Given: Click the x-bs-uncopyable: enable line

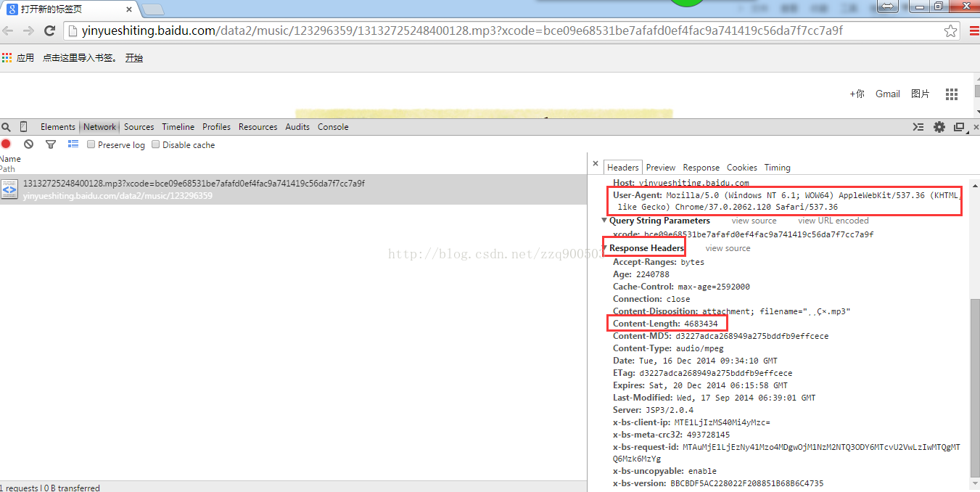Looking at the screenshot, I should coord(664,471).
